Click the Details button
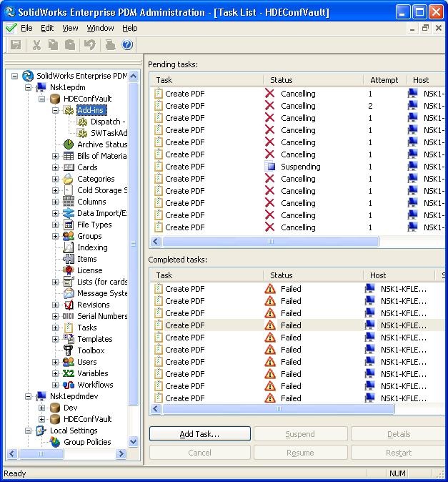The height and width of the screenshot is (482, 448). click(x=398, y=434)
